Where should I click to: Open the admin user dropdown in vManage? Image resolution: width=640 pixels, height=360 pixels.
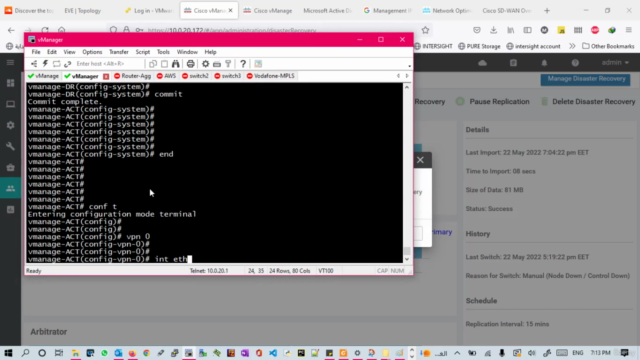(x=615, y=63)
